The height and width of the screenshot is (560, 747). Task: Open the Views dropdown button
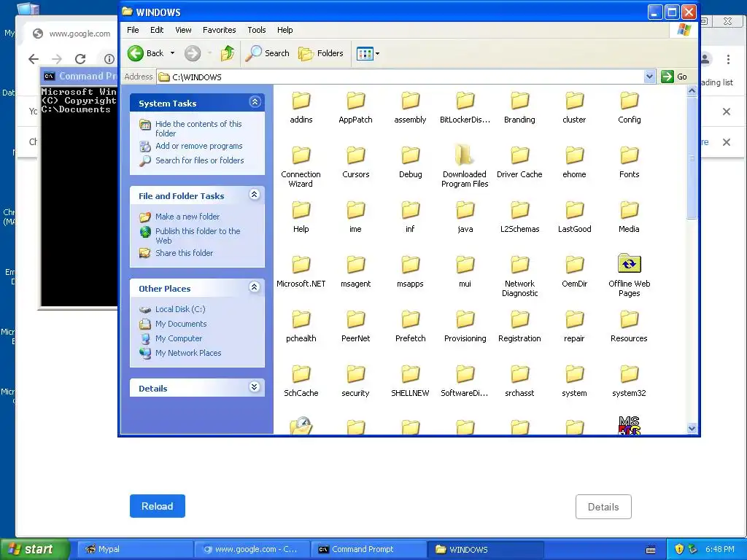368,53
